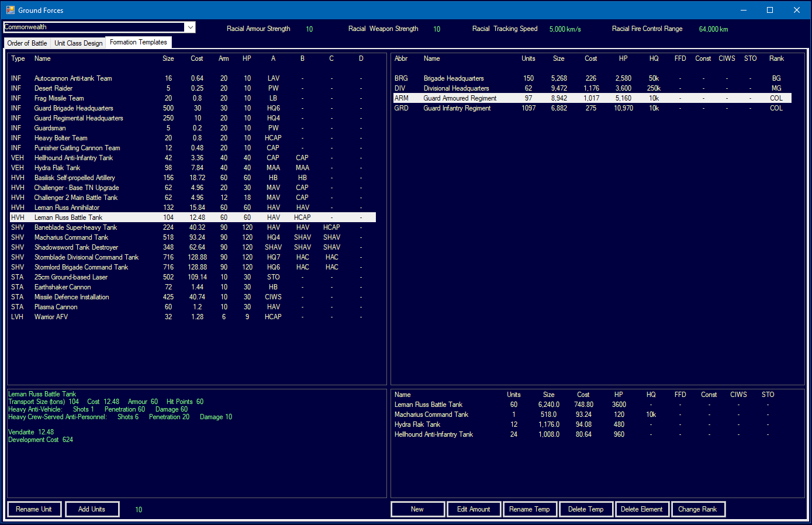Select the Guardsman unit row
Viewport: 812px width, 525px height.
tap(193, 128)
